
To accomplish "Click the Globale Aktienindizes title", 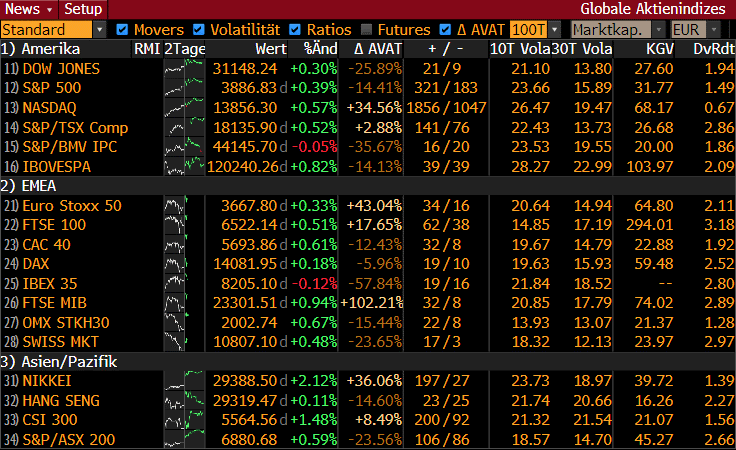I will pos(652,9).
